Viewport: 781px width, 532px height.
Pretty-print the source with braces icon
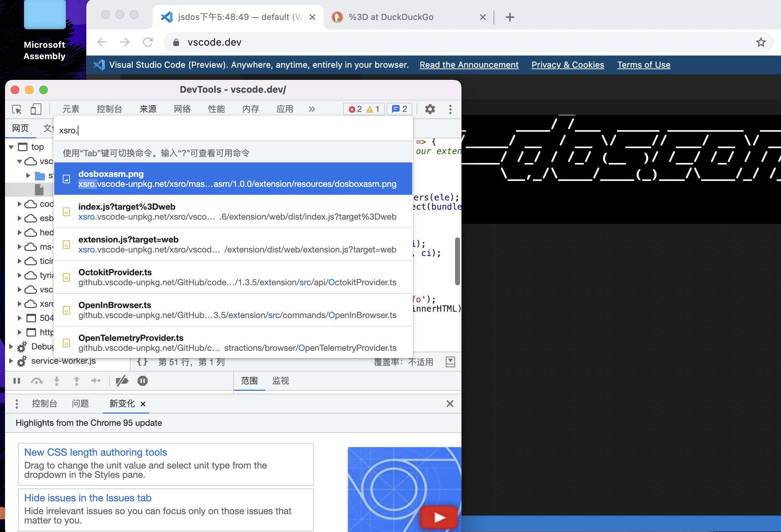[x=142, y=362]
